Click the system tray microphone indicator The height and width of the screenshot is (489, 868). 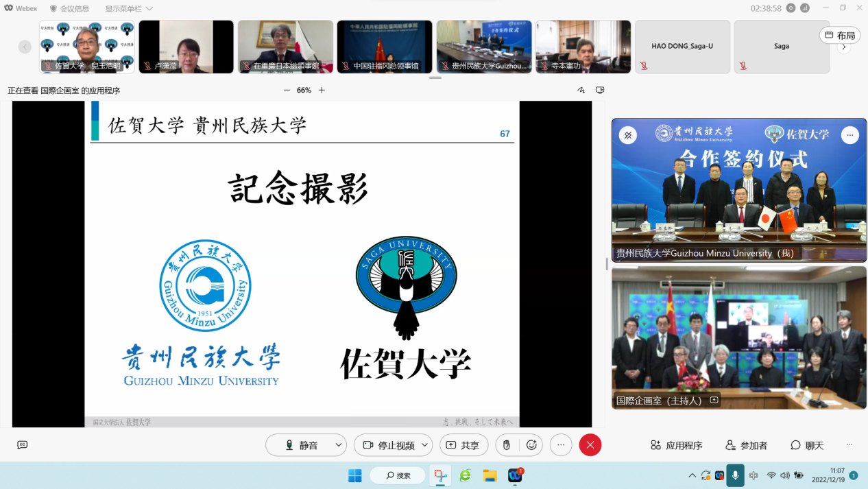coord(735,475)
